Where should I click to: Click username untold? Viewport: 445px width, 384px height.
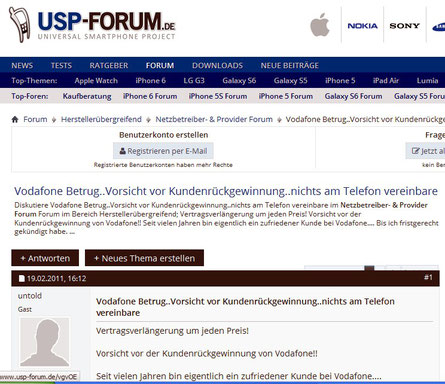point(30,296)
